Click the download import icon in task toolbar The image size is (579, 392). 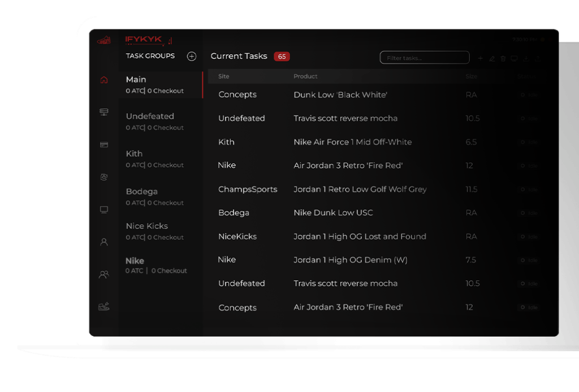526,58
